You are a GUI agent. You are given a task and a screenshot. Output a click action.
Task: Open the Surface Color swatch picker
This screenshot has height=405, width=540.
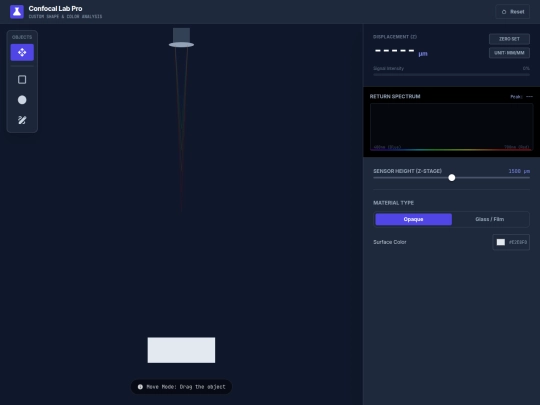pos(501,242)
